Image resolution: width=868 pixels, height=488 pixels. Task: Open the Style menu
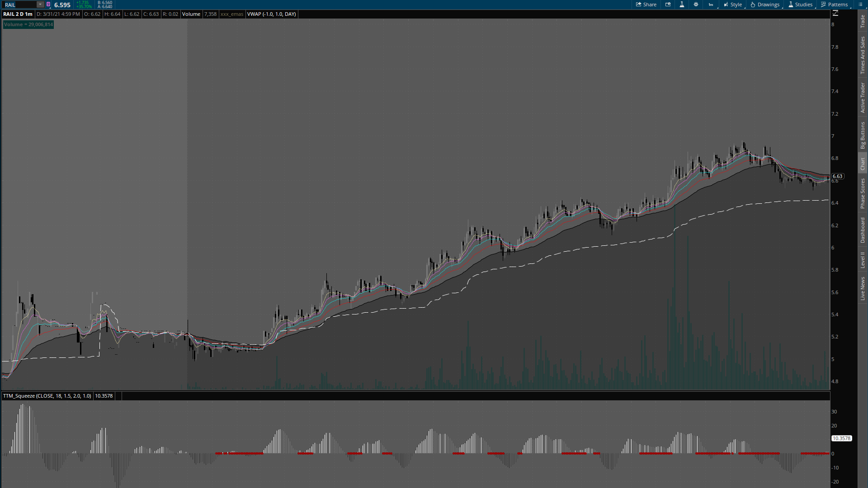(x=733, y=5)
